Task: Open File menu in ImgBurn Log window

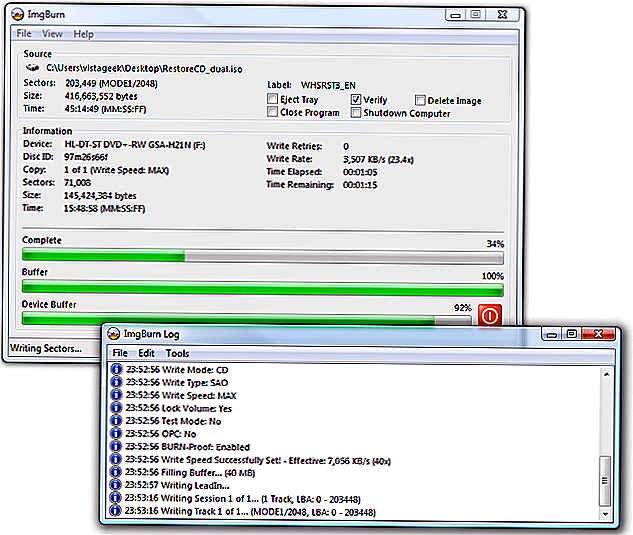Action: (120, 353)
